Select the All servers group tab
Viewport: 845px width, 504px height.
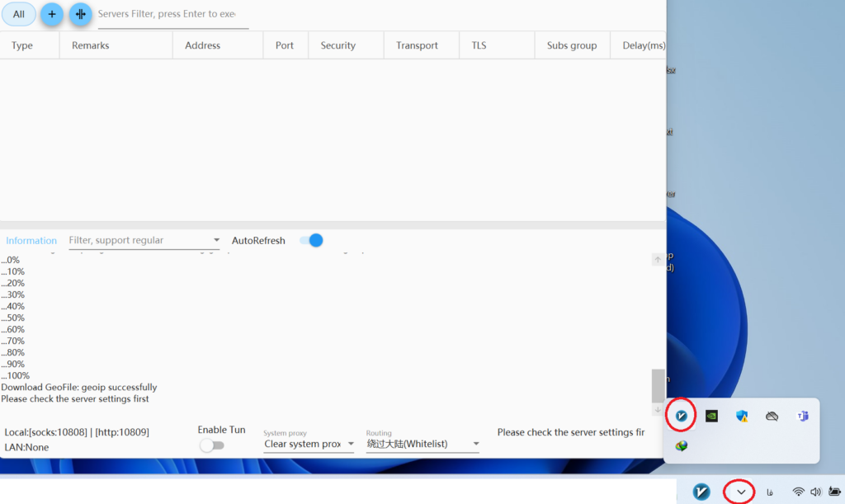click(x=18, y=14)
